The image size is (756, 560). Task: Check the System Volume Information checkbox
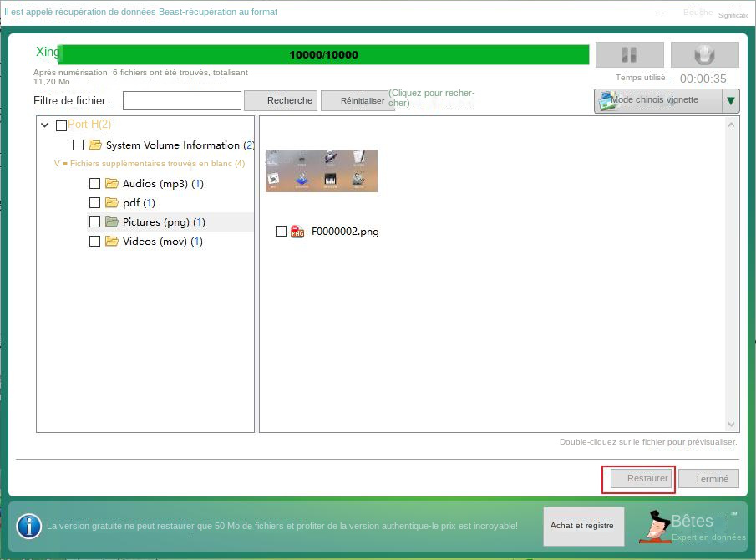click(79, 145)
